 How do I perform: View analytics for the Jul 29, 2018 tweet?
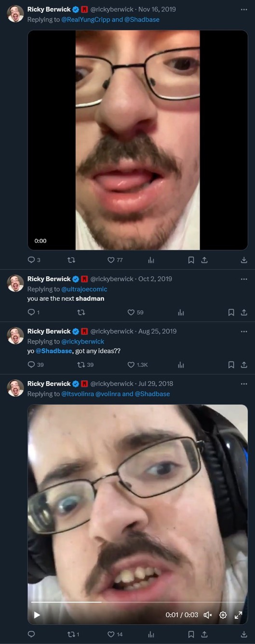tap(151, 634)
